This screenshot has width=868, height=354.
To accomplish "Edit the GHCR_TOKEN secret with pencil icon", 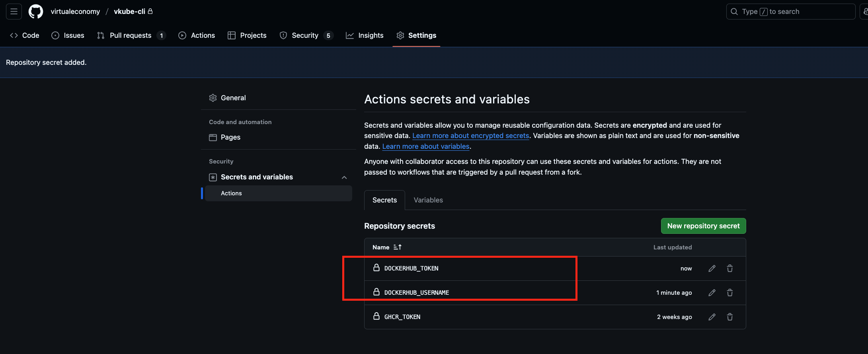I will (712, 317).
